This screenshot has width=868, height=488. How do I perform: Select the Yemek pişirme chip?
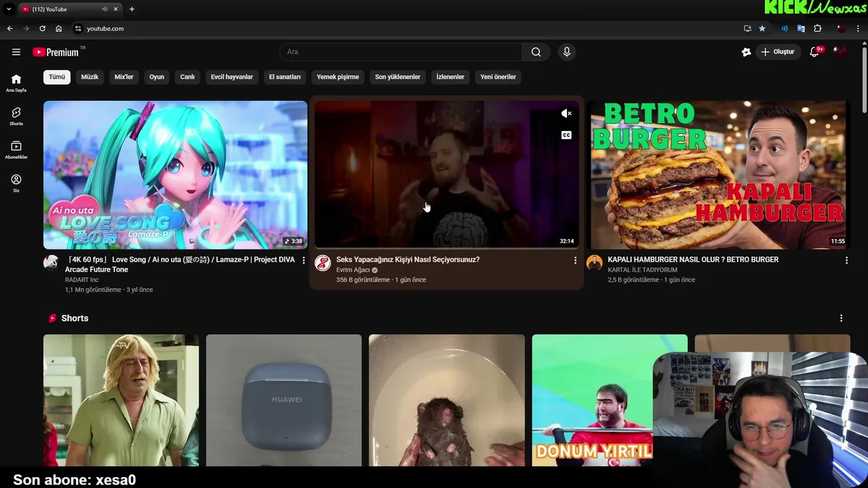pos(338,77)
